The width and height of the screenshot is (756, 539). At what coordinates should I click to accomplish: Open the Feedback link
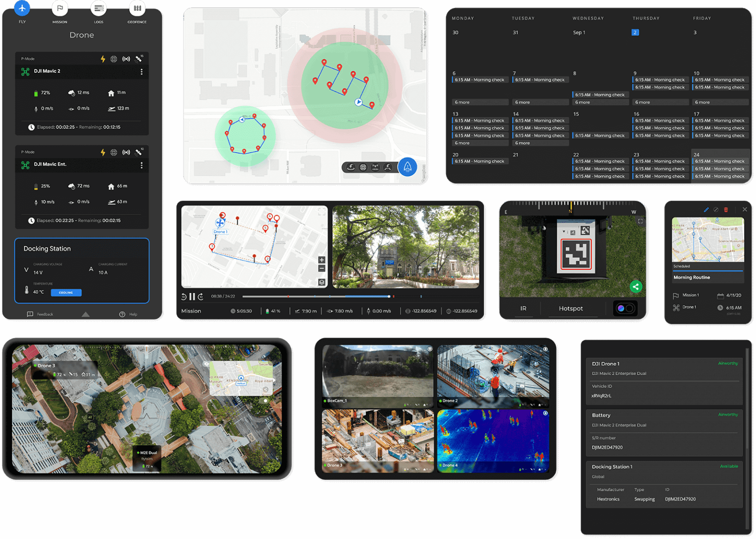point(40,314)
